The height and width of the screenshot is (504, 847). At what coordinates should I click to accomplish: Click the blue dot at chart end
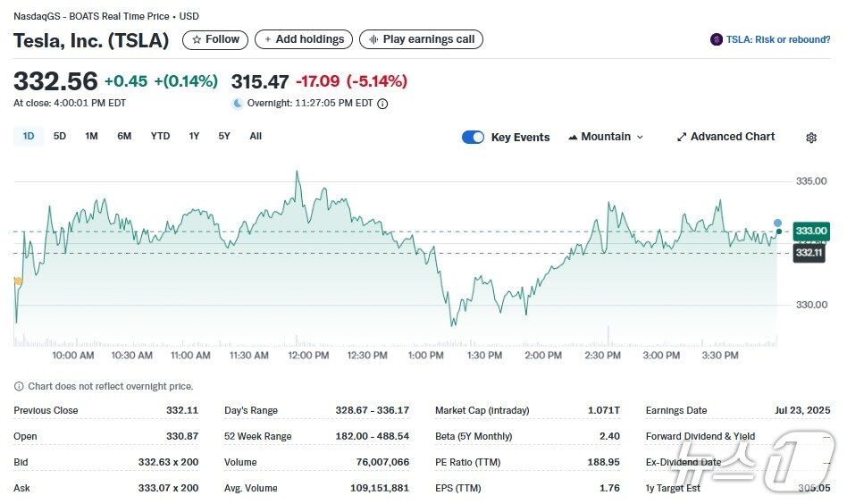tap(777, 223)
